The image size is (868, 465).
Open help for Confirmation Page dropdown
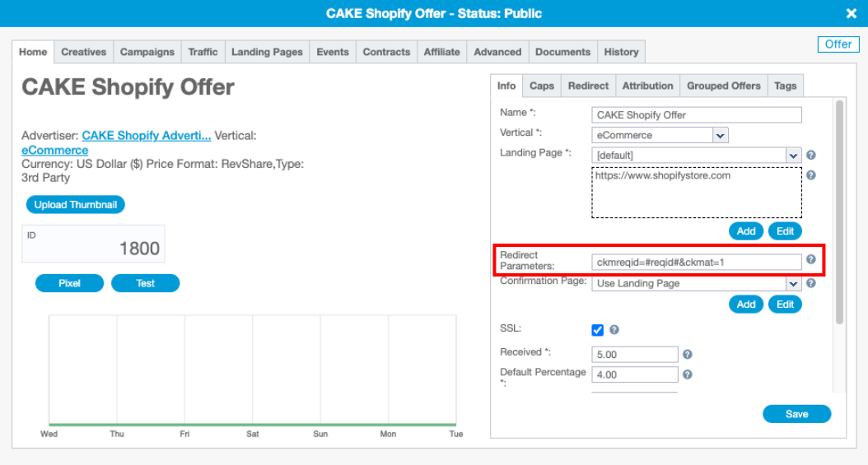point(811,283)
